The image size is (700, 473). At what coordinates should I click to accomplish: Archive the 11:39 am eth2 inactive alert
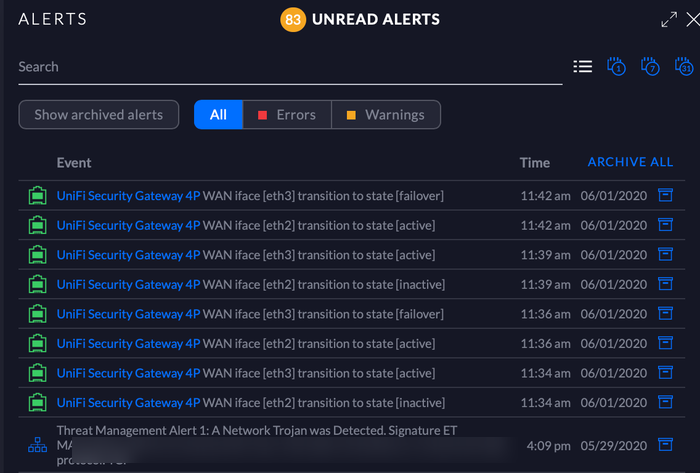[665, 284]
